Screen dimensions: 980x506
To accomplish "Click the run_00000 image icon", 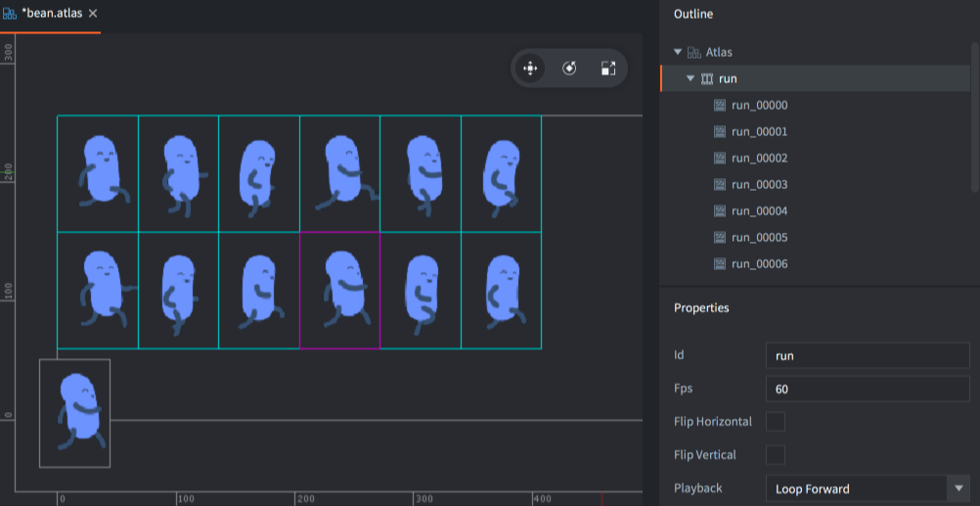I will click(720, 106).
